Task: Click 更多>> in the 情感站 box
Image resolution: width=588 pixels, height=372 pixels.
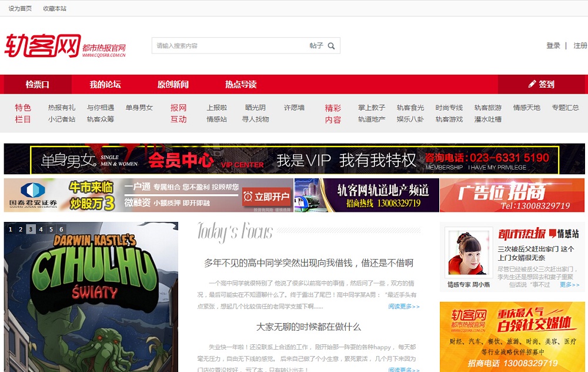Action: pos(569,285)
